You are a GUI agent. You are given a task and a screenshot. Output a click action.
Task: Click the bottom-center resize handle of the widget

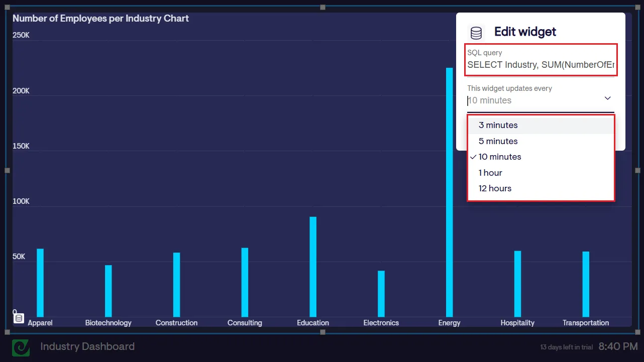click(323, 332)
